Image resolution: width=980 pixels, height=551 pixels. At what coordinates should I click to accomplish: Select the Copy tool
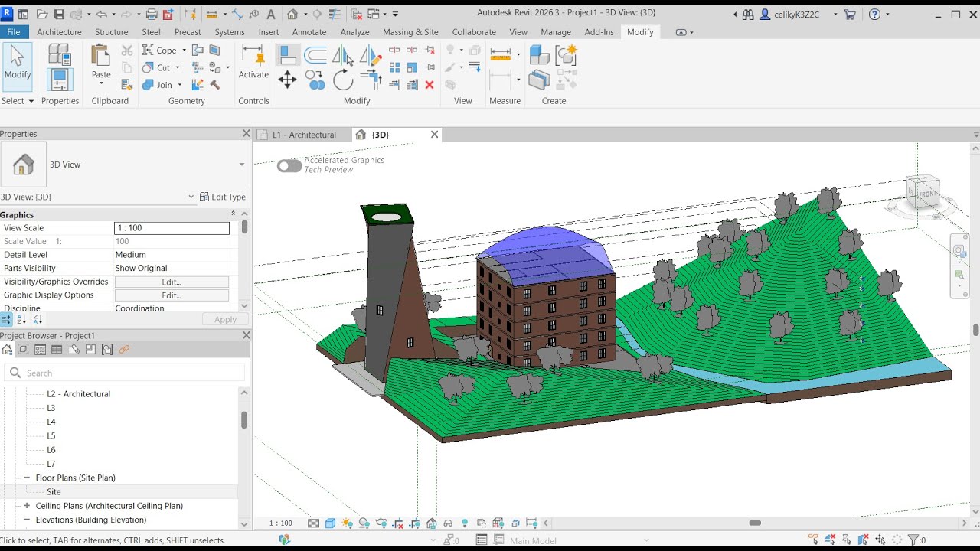(x=315, y=80)
